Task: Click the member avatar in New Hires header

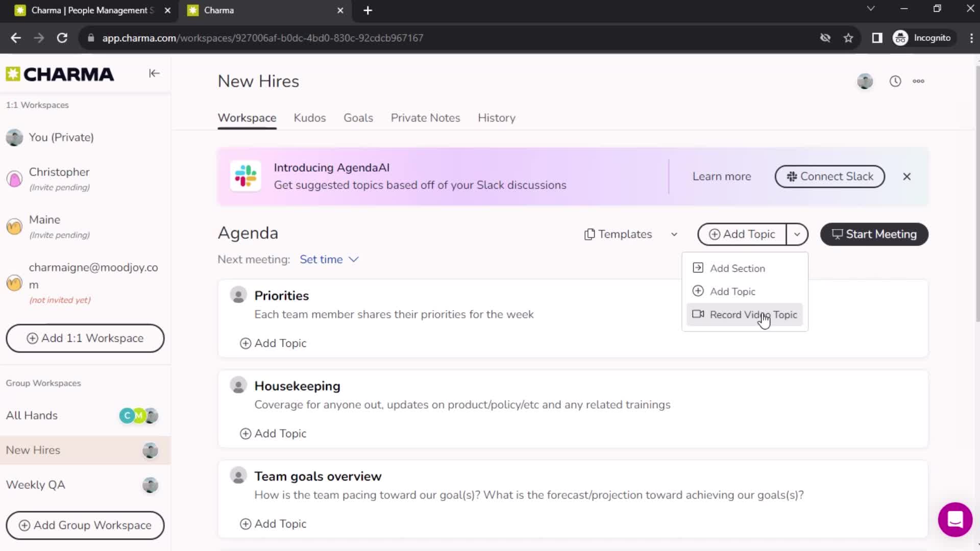Action: pyautogui.click(x=865, y=81)
